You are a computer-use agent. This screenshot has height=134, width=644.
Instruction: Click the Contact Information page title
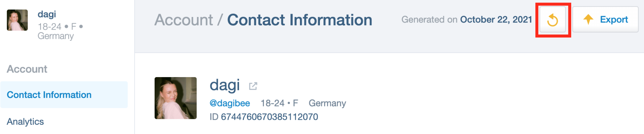coord(300,20)
